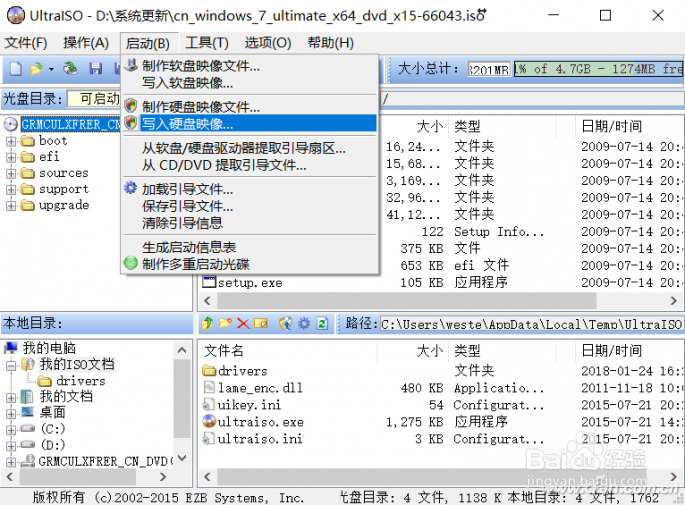Click the 文件名 column header in local list

point(288,351)
